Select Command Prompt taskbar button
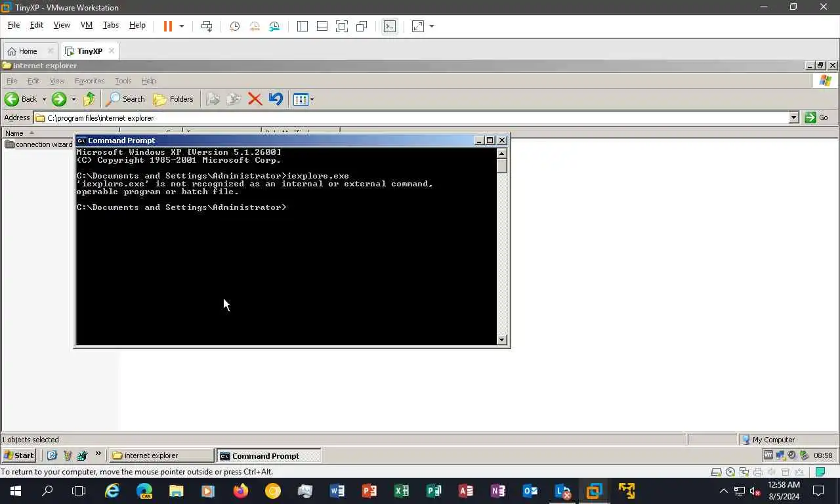 (x=268, y=455)
